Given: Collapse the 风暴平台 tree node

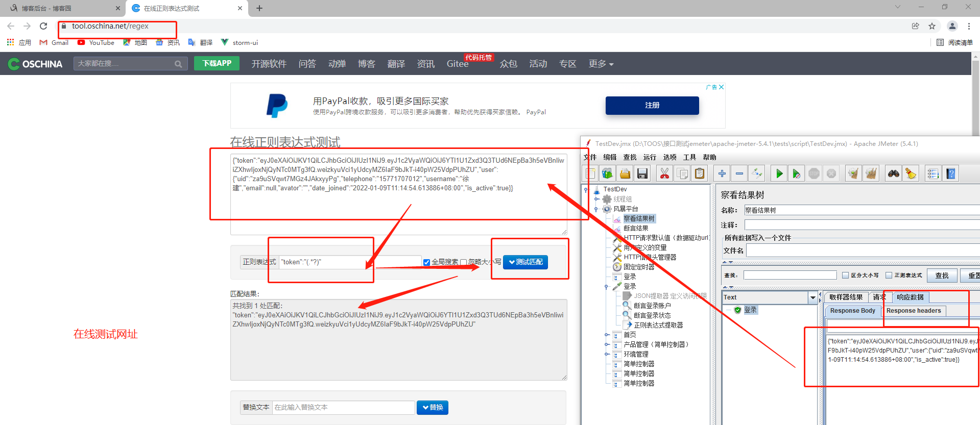Looking at the screenshot, I should (x=596, y=209).
